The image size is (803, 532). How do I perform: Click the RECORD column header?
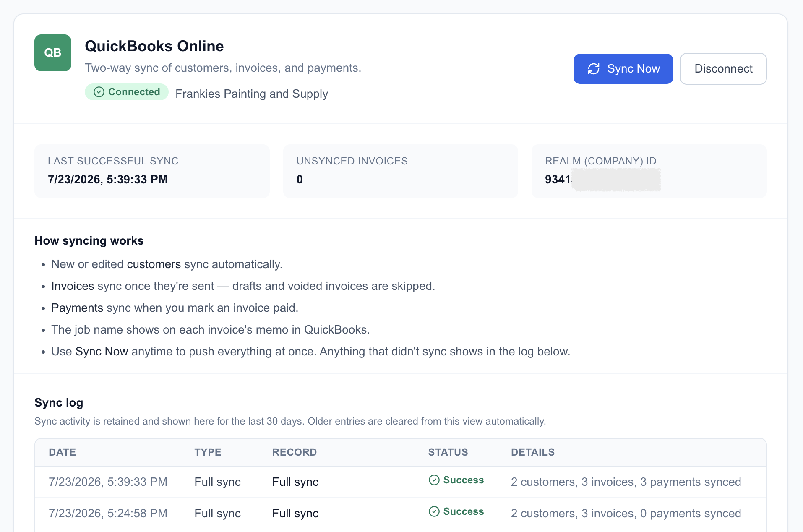[x=295, y=452]
